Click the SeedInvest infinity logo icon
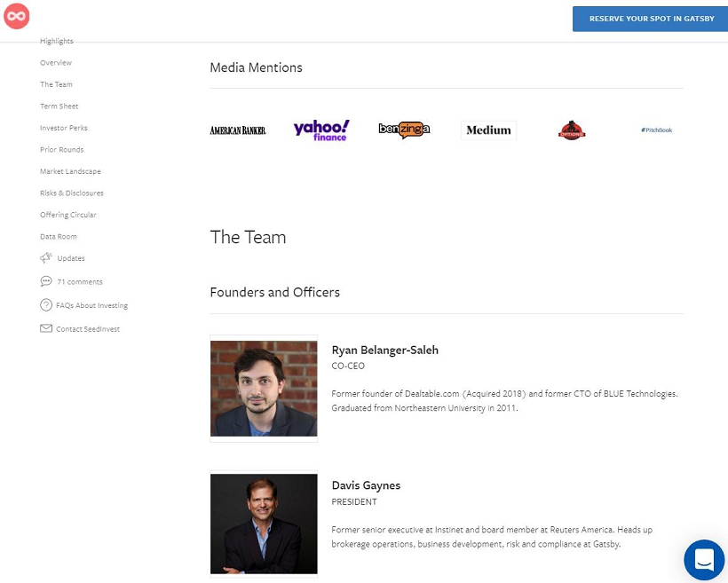Viewport: 728px width, 583px height. click(17, 16)
